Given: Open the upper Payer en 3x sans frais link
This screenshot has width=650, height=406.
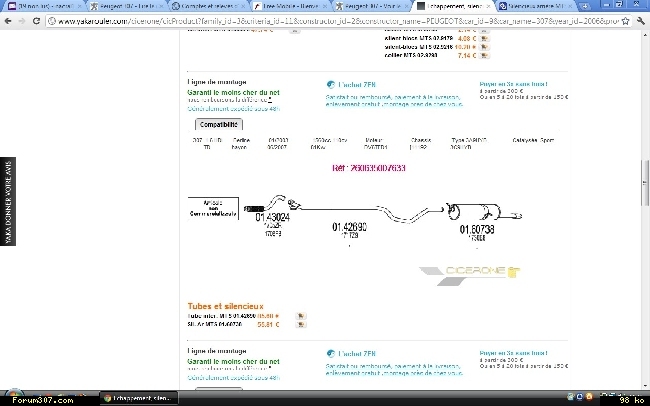Looking at the screenshot, I should tap(513, 84).
